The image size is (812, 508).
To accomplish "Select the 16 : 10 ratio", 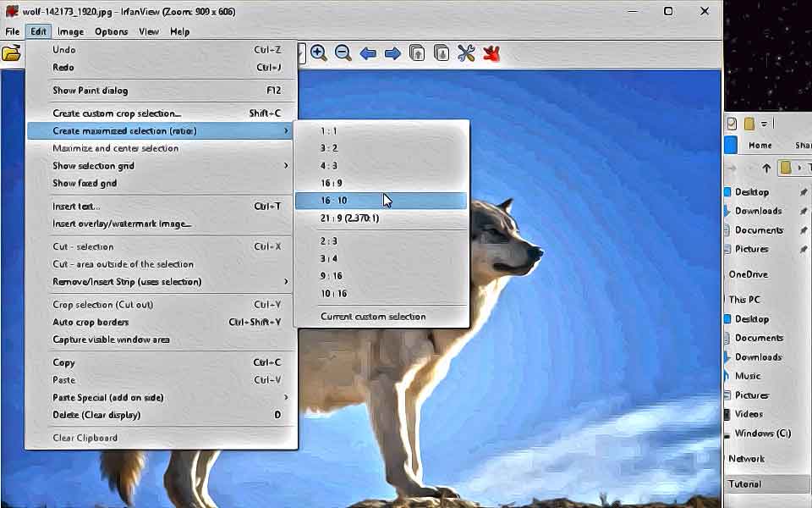I will (x=381, y=201).
